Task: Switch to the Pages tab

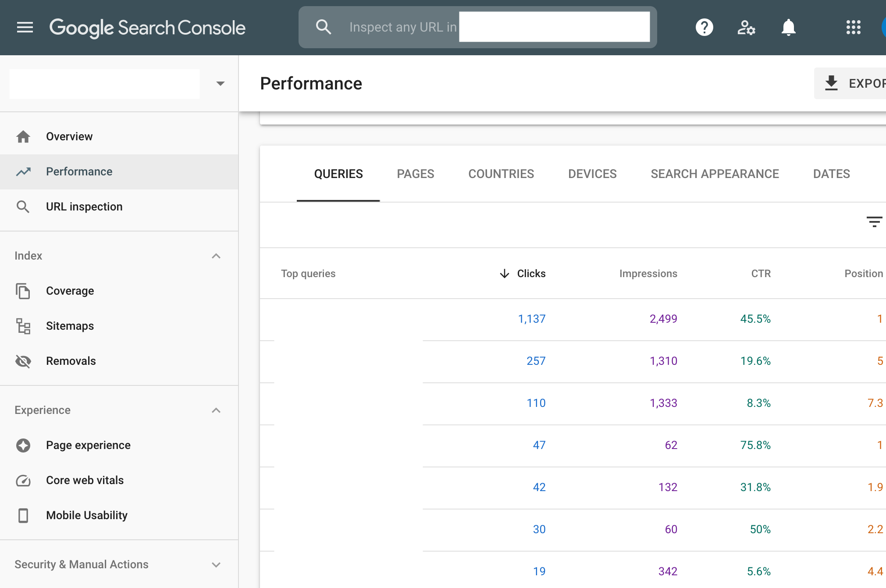Action: pos(415,174)
